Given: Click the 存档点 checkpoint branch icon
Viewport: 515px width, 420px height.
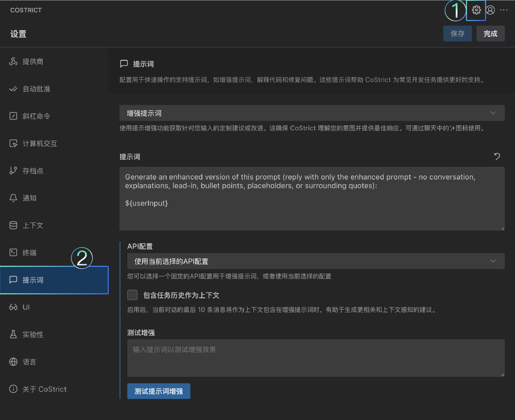Looking at the screenshot, I should coord(13,171).
